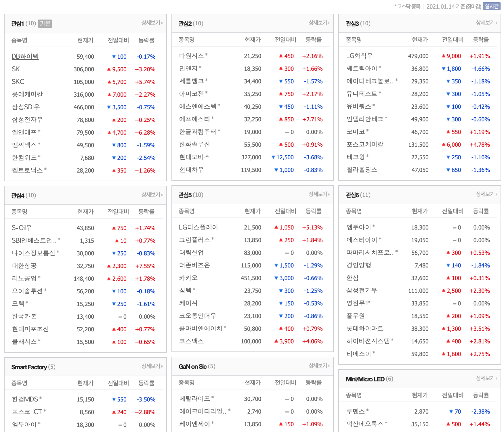This screenshot has width=504, height=432.
Task: Open 엘앤에프 stock name
Action: pos(24,132)
